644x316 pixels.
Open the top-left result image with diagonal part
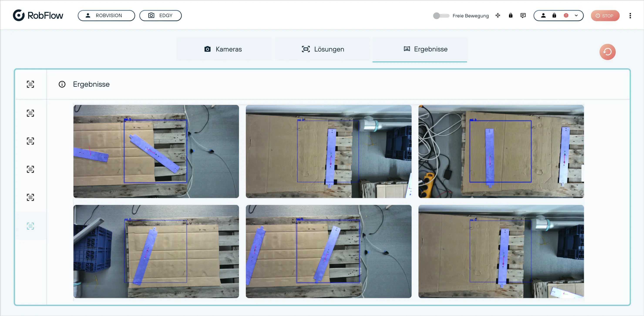pyautogui.click(x=156, y=151)
